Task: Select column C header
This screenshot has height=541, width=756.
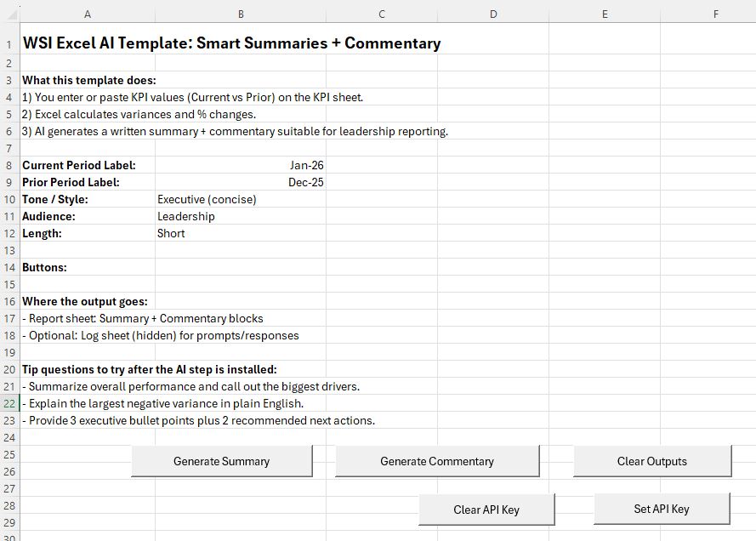Action: pyautogui.click(x=381, y=14)
